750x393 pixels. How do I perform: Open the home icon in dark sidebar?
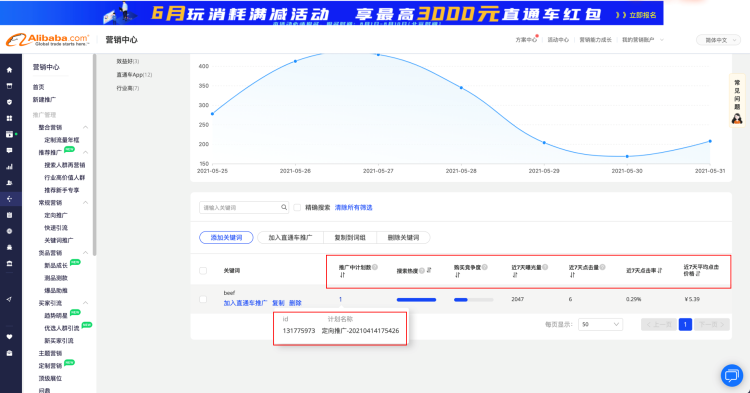click(x=9, y=70)
